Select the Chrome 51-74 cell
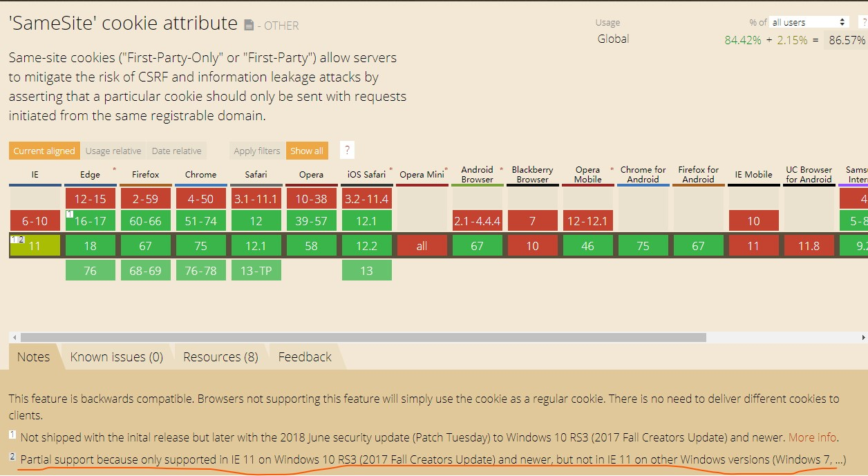 200,221
